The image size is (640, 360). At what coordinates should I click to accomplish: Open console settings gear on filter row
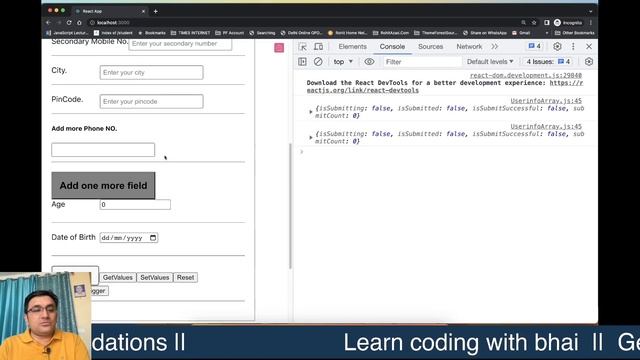[x=589, y=62]
